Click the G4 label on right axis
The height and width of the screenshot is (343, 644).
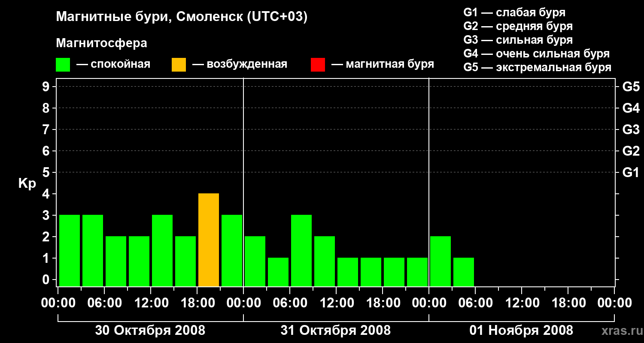[631, 108]
